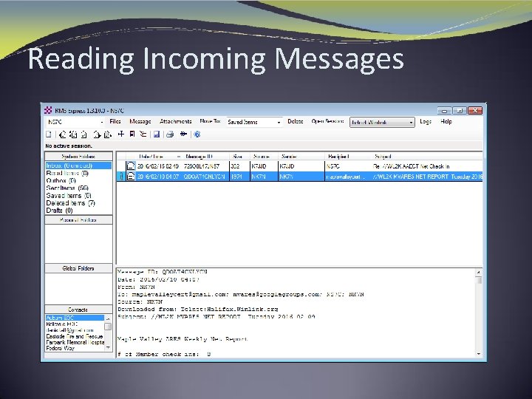Select Federal Way contact

click(x=60, y=348)
